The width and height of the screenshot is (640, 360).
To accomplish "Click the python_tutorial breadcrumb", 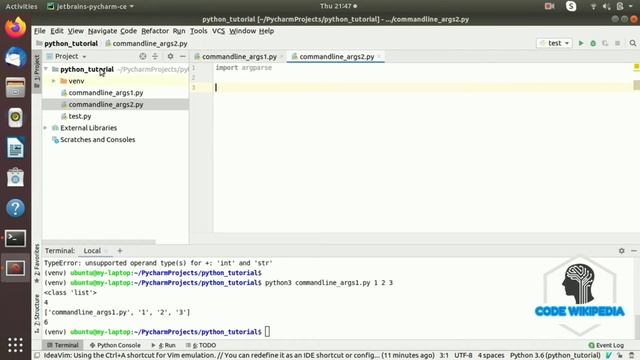I will point(71,43).
